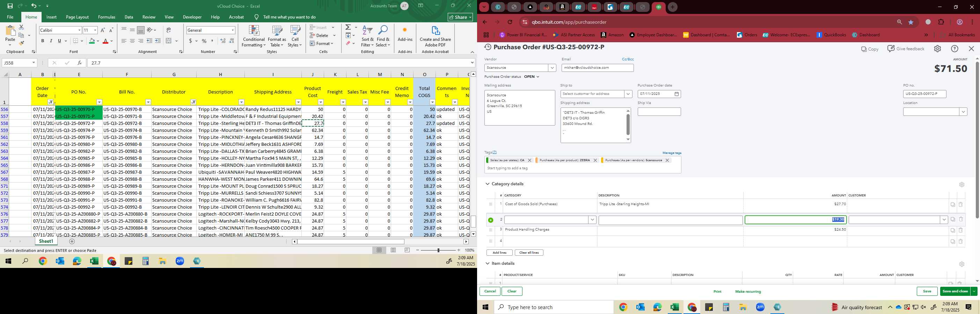Open the Home ribbon tab
The height and width of the screenshot is (314, 980).
click(31, 17)
